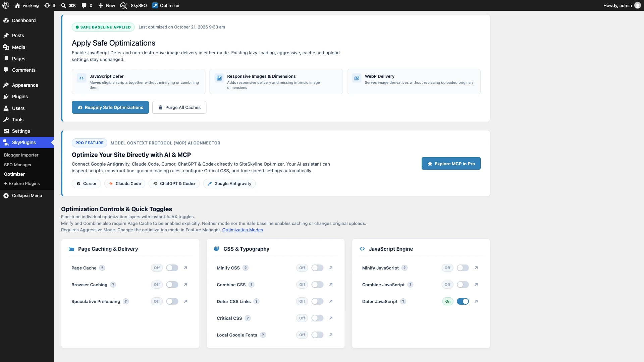
Task: Collapse the admin sidebar menu
Action: [x=27, y=195]
